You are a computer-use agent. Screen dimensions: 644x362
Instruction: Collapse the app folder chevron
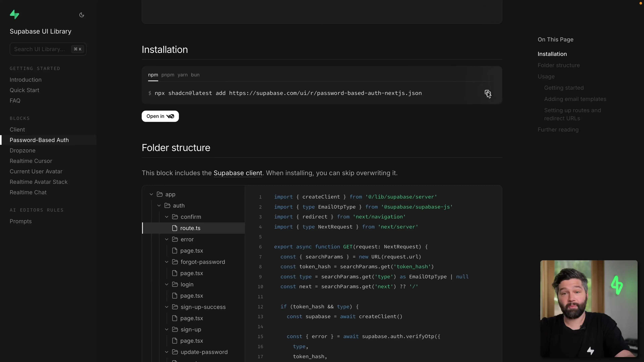click(151, 194)
